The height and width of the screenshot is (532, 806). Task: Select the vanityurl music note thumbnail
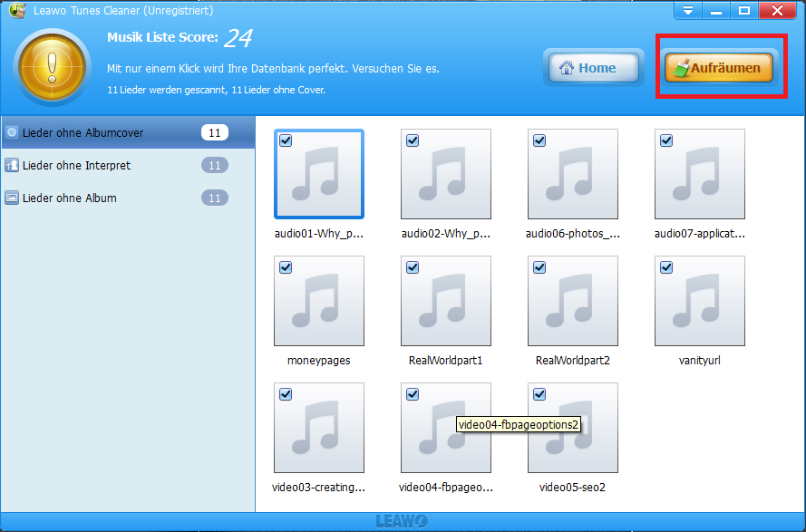coord(700,301)
